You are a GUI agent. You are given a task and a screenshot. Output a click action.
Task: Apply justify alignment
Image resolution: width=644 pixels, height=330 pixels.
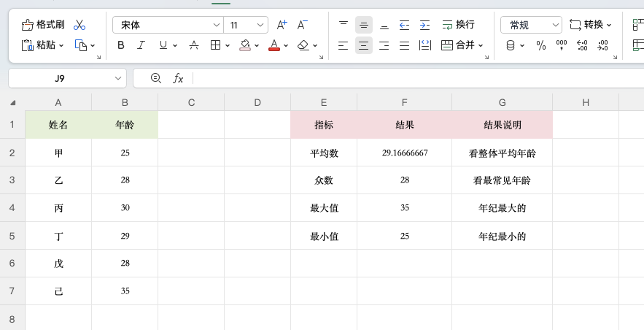(x=405, y=45)
